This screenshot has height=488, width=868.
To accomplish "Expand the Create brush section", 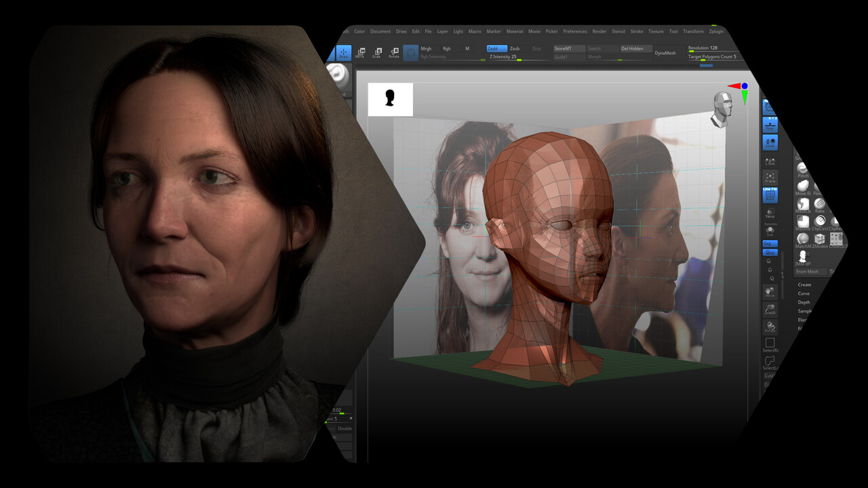I will point(804,285).
